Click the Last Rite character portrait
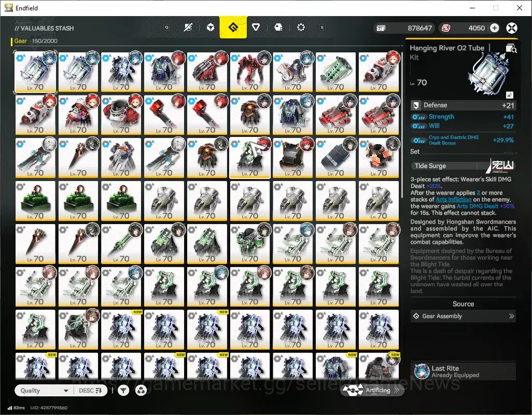This screenshot has width=532, height=415. [422, 371]
